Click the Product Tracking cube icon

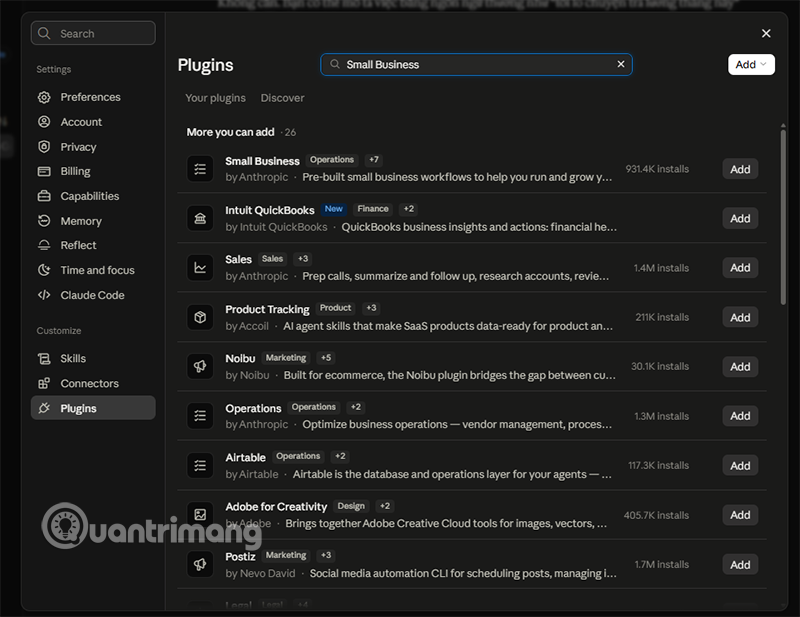(200, 317)
